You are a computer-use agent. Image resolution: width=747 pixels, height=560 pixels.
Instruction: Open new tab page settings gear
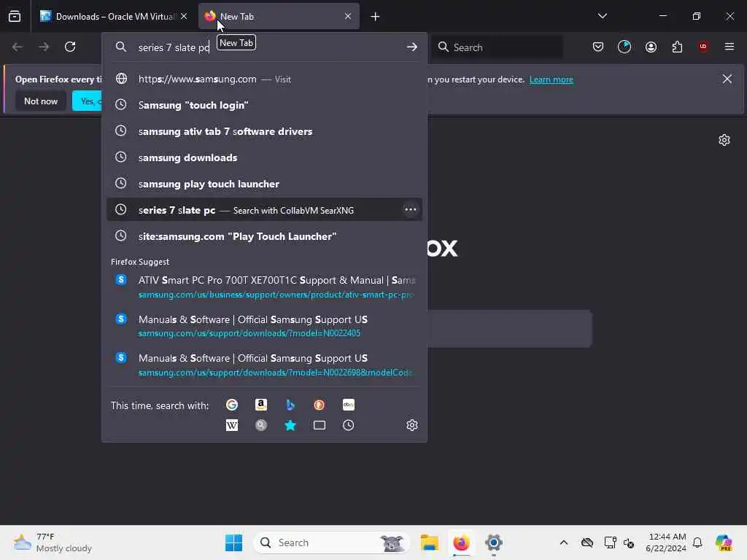[x=724, y=140]
